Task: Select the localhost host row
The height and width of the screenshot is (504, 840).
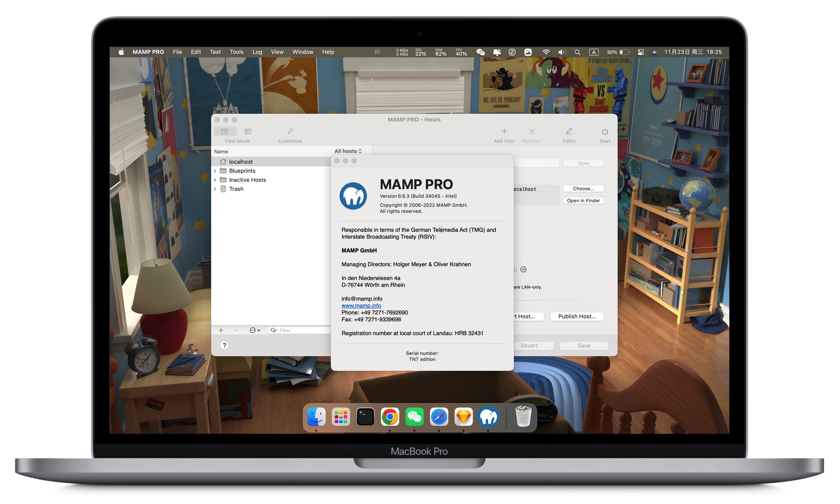Action: [271, 162]
